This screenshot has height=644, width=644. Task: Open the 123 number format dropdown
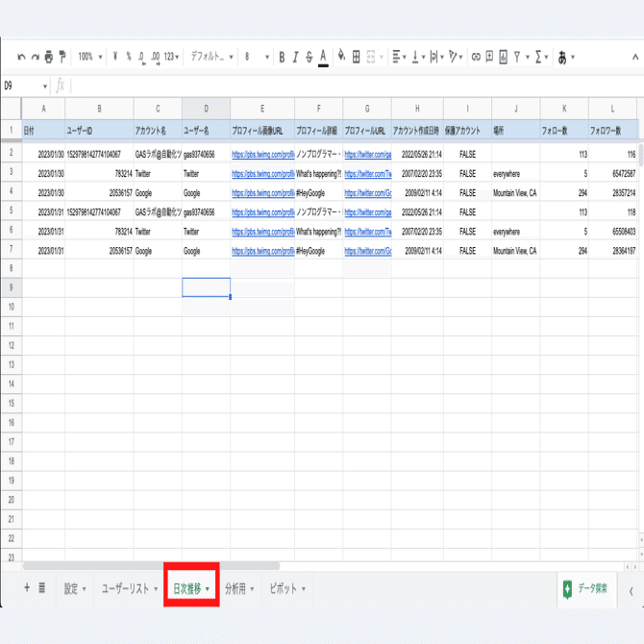click(x=171, y=57)
